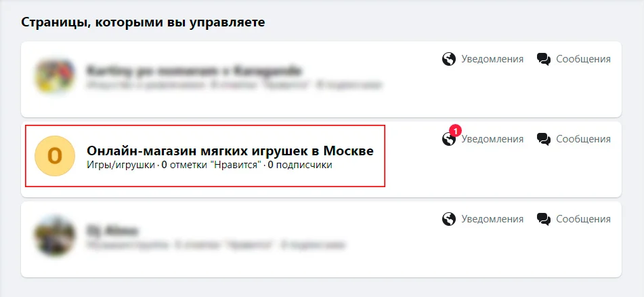644x297 pixels.
Task: Open Уведомления for Онлайн-магазин мягких игрушек
Action: [x=492, y=139]
